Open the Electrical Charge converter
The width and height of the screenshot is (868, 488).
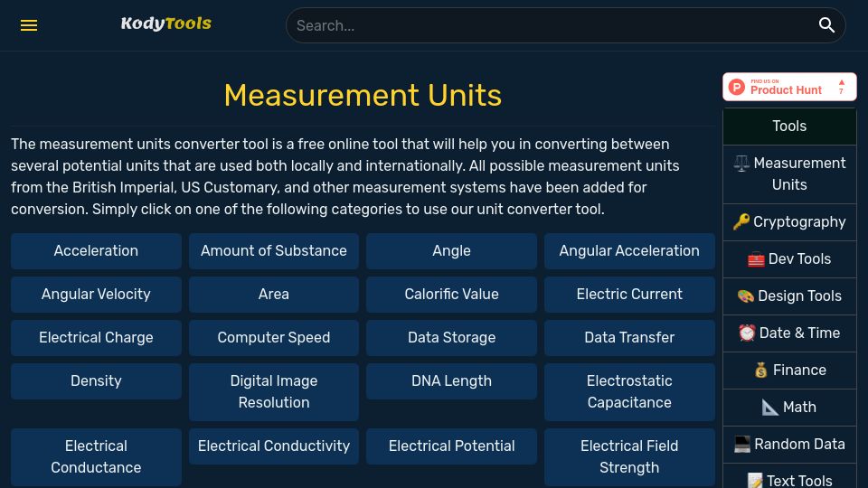click(x=97, y=337)
